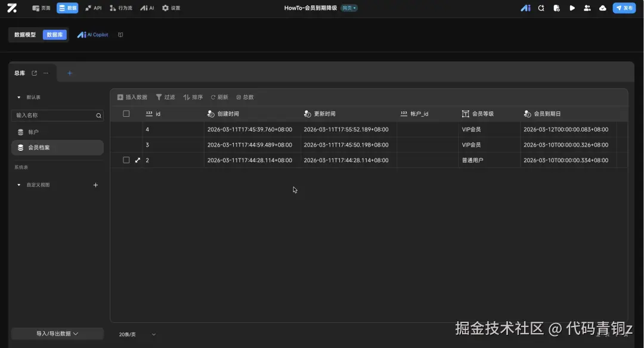Click the smart search magnifier icon
This screenshot has height=348, width=644.
click(x=541, y=8)
